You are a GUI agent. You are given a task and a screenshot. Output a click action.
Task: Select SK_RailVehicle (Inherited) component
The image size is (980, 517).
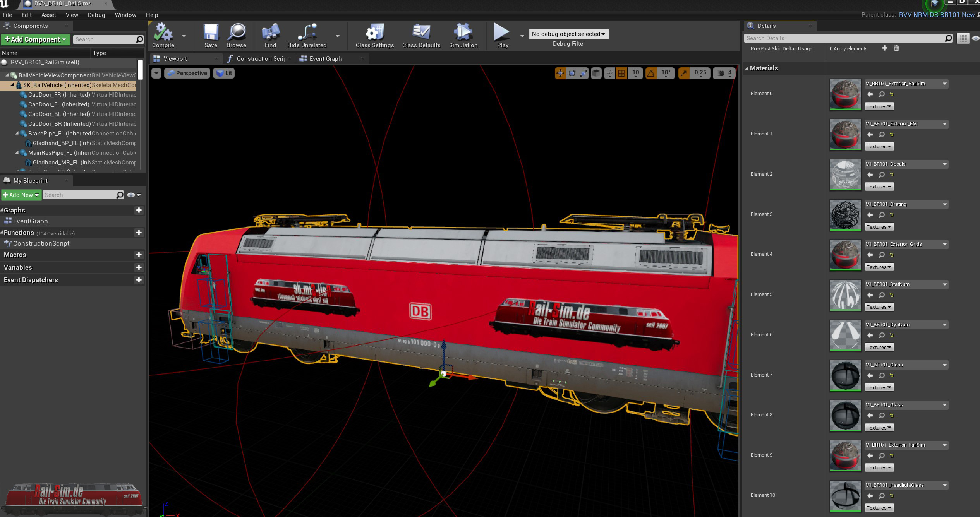point(57,85)
